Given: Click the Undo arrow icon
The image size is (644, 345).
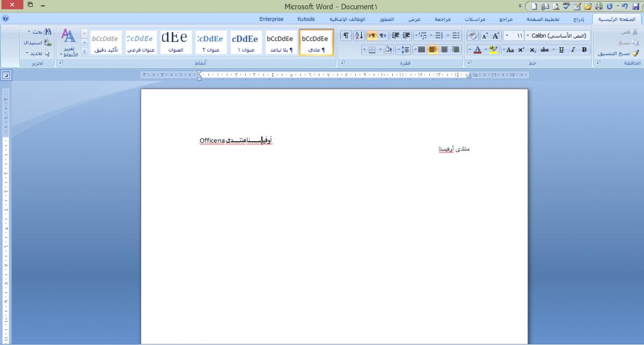Looking at the screenshot, I should (625, 6).
